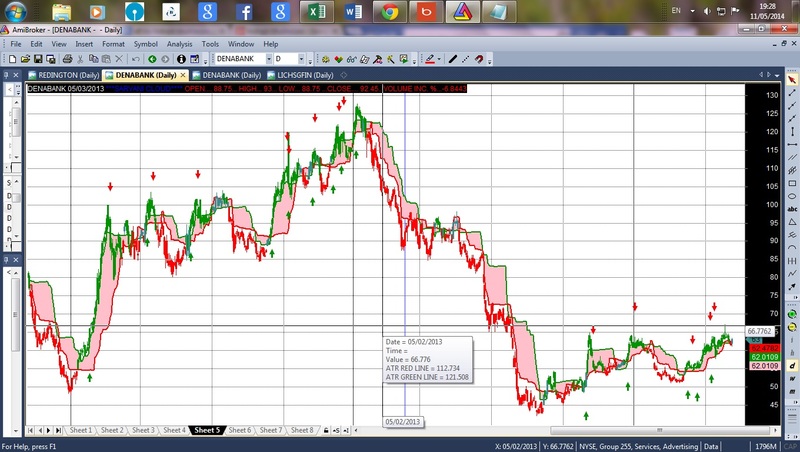Open the black Information icon
This screenshot has width=800, height=452.
coord(181,59)
